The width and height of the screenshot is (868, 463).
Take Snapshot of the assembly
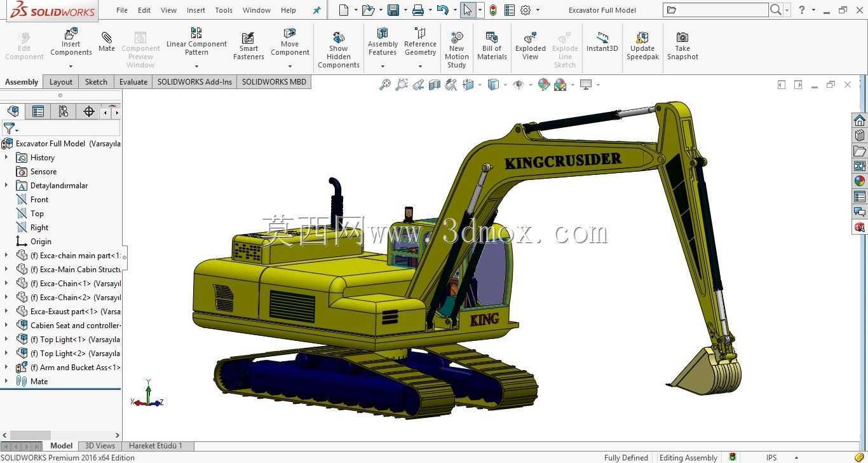(682, 46)
